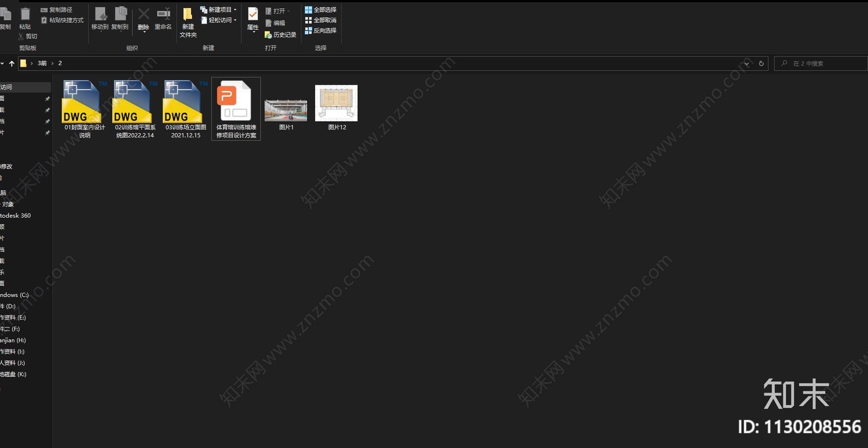This screenshot has height=448, width=868.
Task: Select file 01封面室内设计说明 DWG
Action: tap(85, 109)
